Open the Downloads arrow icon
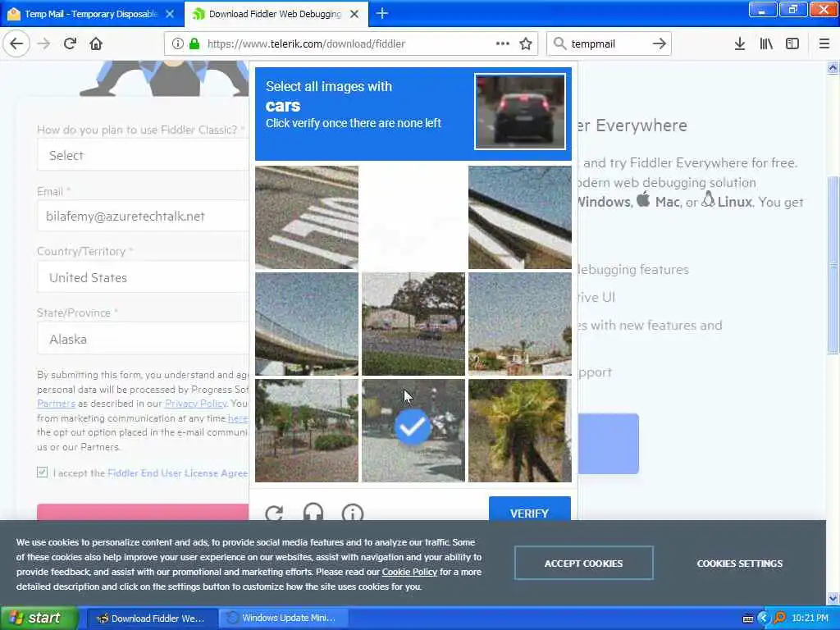 (740, 44)
